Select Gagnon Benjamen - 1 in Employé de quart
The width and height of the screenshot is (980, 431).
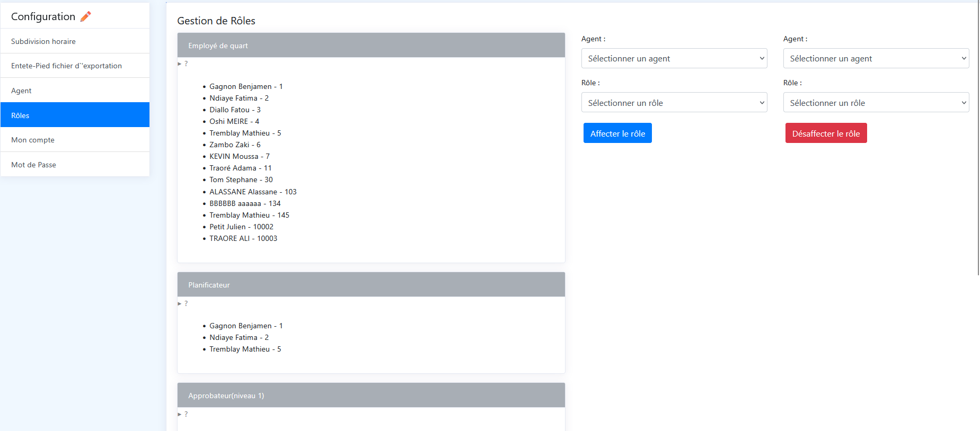coord(246,86)
